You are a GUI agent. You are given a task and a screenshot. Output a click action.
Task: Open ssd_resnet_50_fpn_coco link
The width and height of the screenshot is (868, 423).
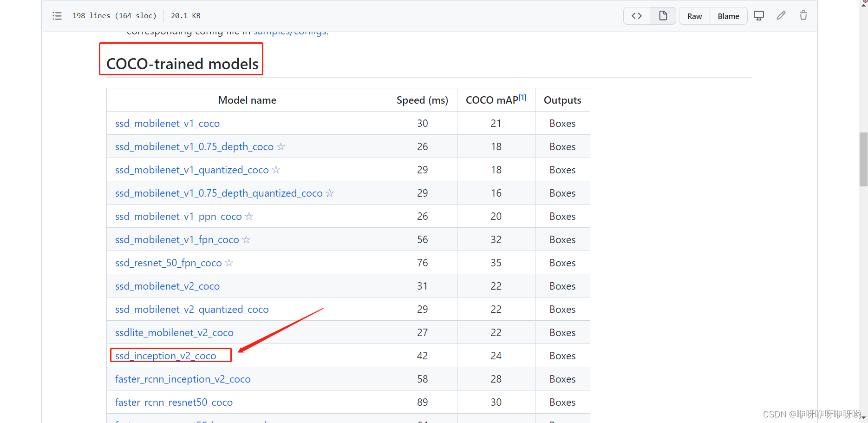click(169, 263)
